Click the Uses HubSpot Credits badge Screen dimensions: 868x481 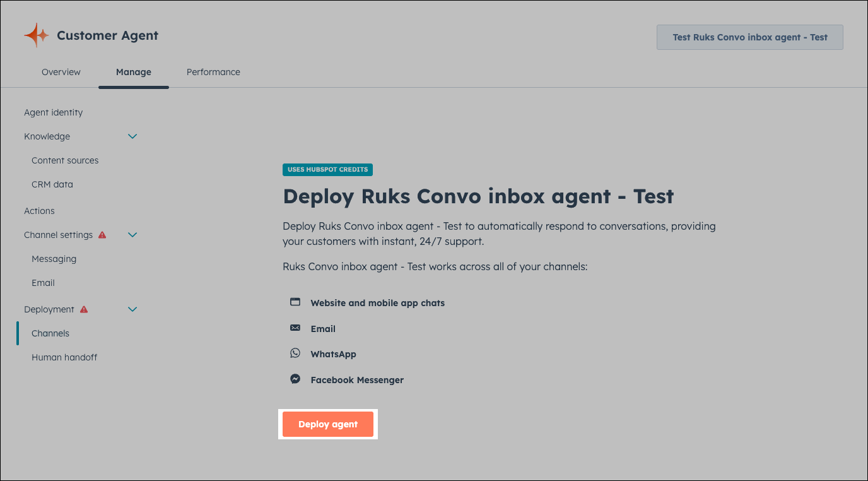pos(328,170)
